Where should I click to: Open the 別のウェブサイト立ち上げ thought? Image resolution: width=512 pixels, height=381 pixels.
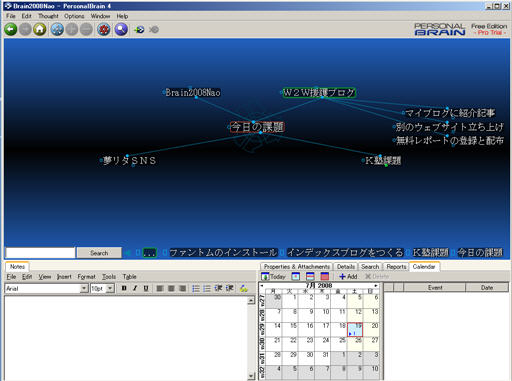pyautogui.click(x=449, y=127)
